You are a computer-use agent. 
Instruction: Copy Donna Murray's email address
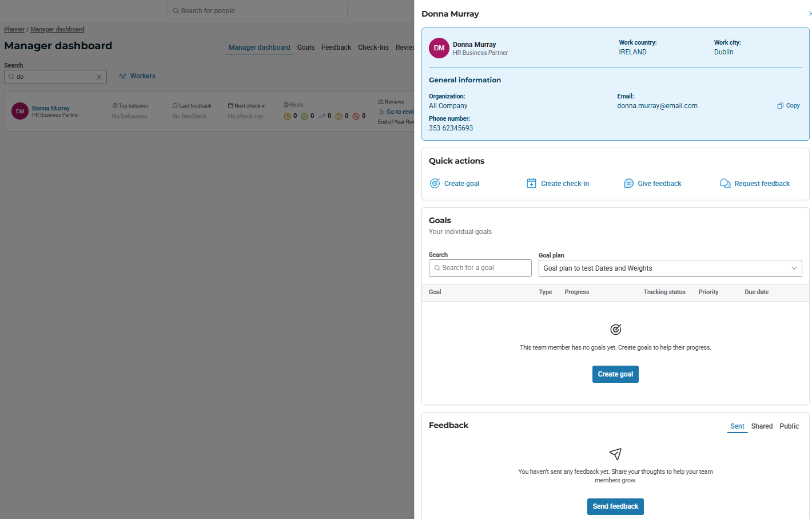coord(788,106)
